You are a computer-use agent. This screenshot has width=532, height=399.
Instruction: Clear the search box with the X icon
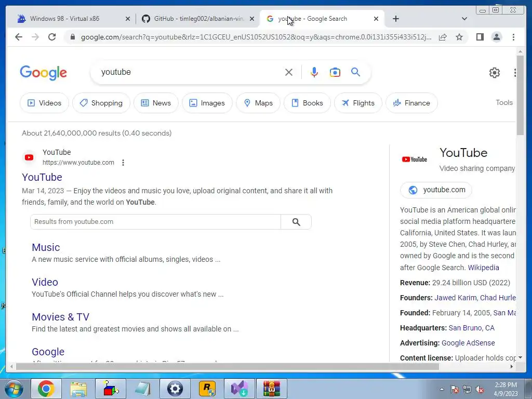click(289, 72)
